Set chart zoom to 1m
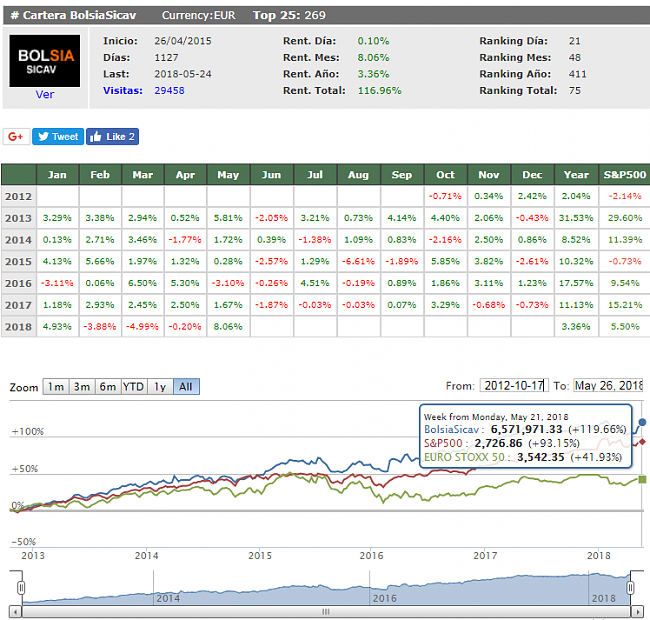650x620 pixels. 56,387
